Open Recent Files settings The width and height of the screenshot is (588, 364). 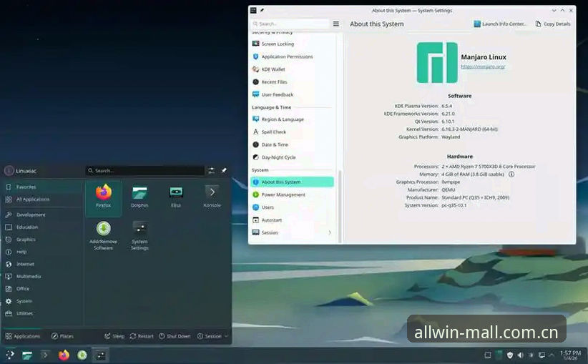click(292, 82)
